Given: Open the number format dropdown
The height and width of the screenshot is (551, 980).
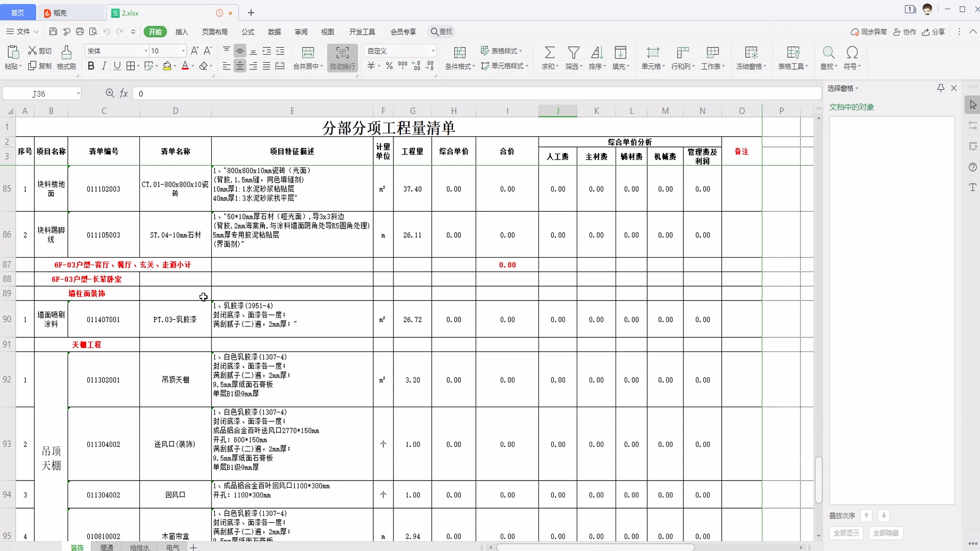Looking at the screenshot, I should (x=433, y=51).
